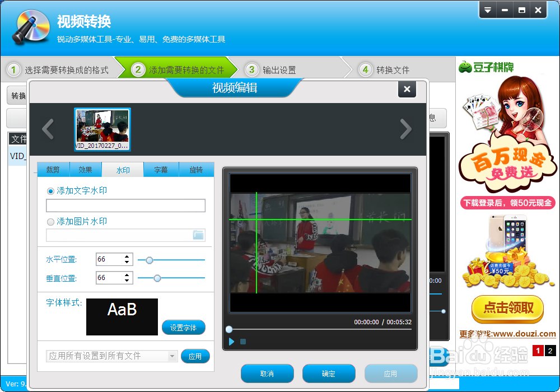Viewport: 560px width, 392px height.
Task: Confirm edits with 确定 button
Action: (329, 374)
